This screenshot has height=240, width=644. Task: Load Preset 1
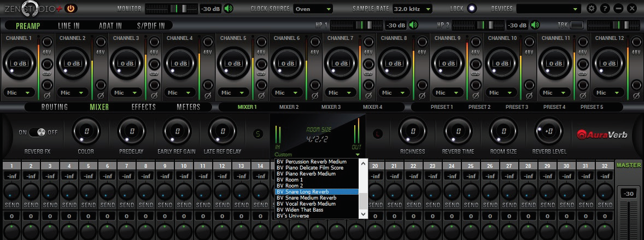(442, 107)
